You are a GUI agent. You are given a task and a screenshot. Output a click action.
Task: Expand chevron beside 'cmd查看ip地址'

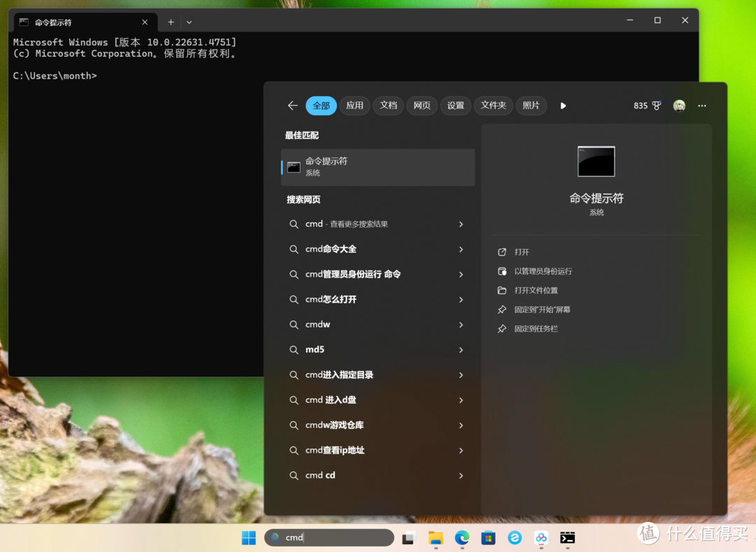(x=461, y=450)
